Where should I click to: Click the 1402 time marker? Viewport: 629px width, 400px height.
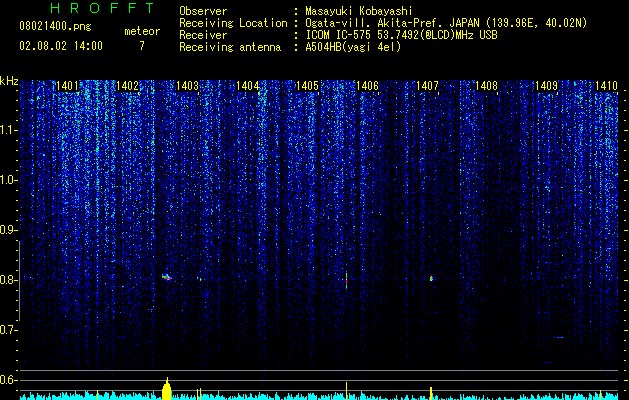tap(127, 86)
